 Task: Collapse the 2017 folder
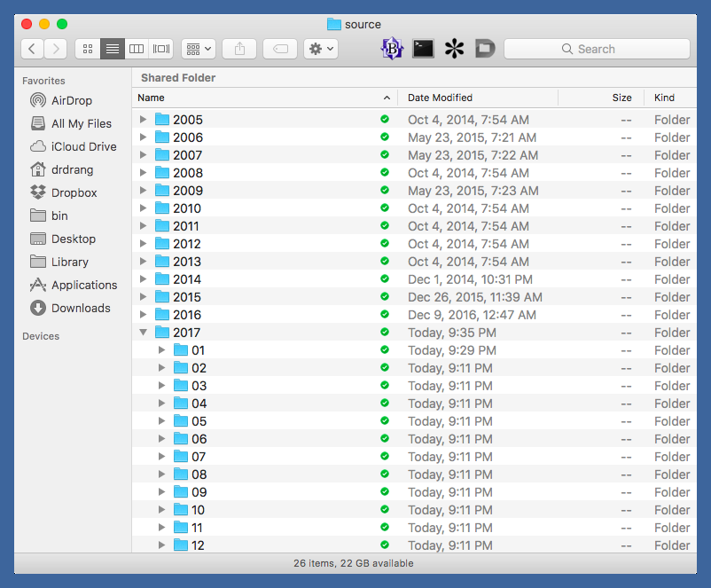coord(143,333)
